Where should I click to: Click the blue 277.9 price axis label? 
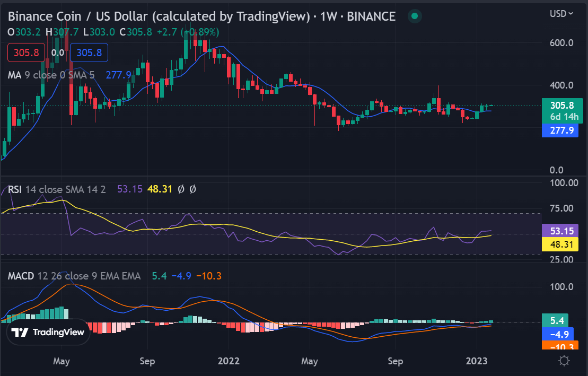tap(560, 130)
